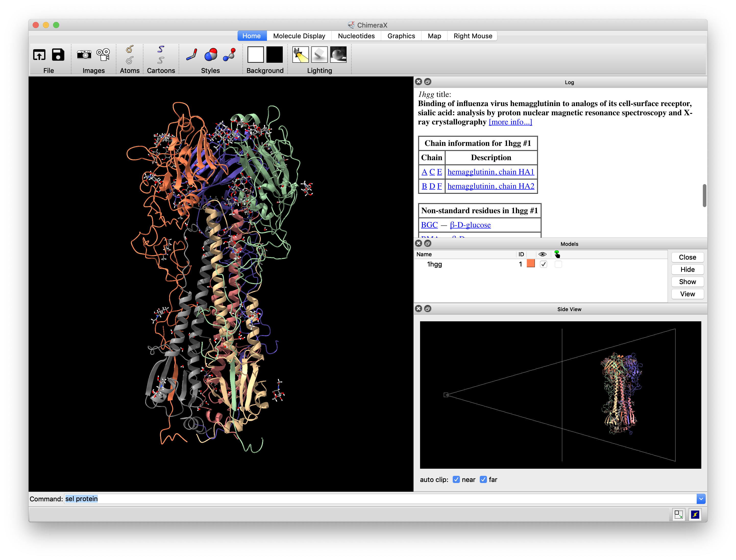Select the 1hgg model row

pyautogui.click(x=541, y=264)
